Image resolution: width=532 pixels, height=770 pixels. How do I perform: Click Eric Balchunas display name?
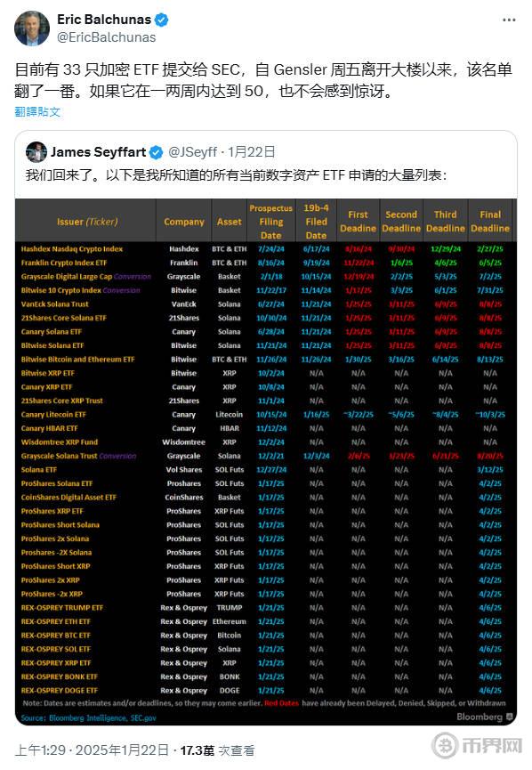104,20
